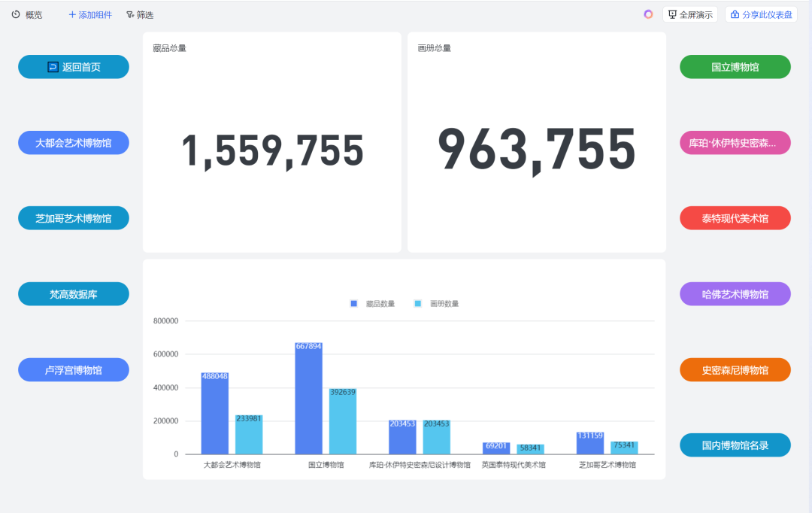This screenshot has width=812, height=513.
Task: Click the plus icon for 添加组件
Action: point(72,14)
